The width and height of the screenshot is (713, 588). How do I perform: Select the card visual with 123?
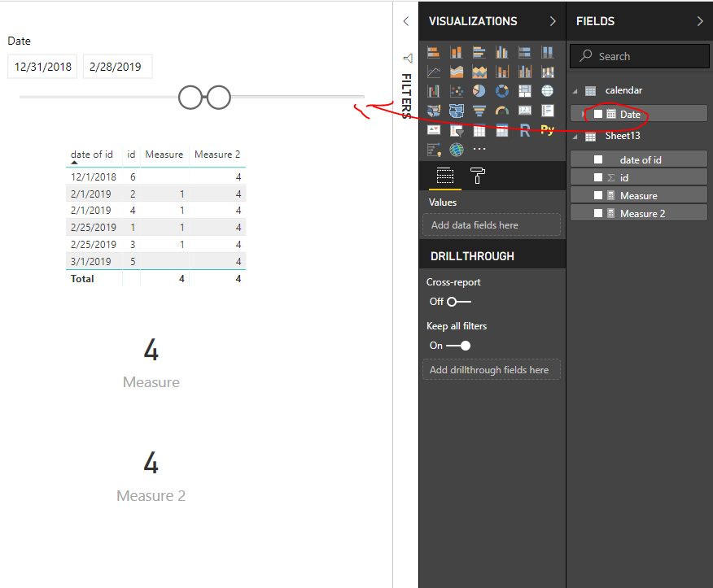coord(525,111)
